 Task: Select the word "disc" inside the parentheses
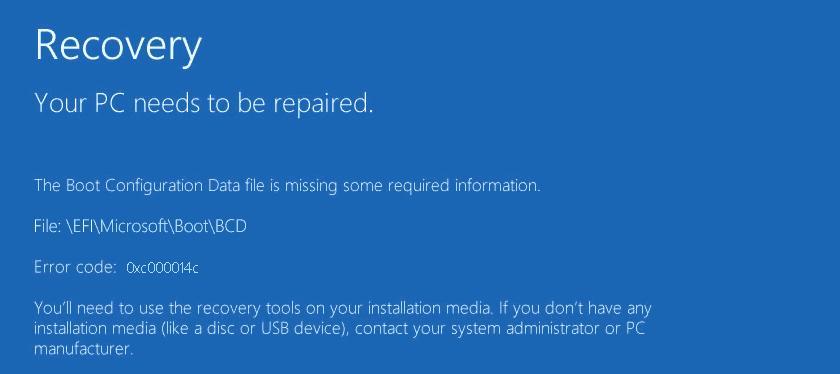pyautogui.click(x=225, y=328)
